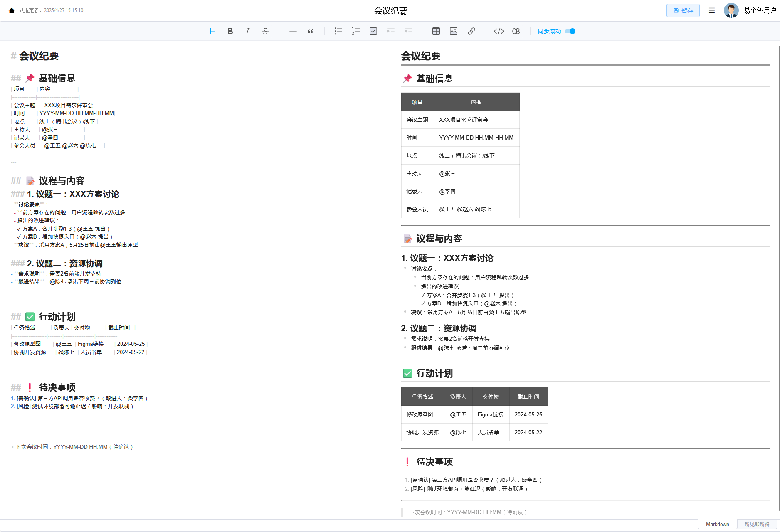Click the '任务描述' header in preview table
780x532 pixels.
pos(422,397)
